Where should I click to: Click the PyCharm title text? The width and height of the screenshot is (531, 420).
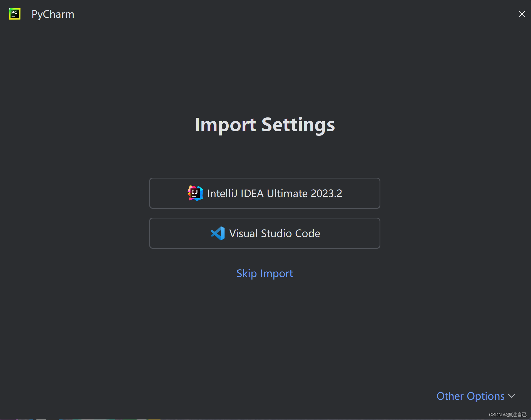tap(53, 14)
